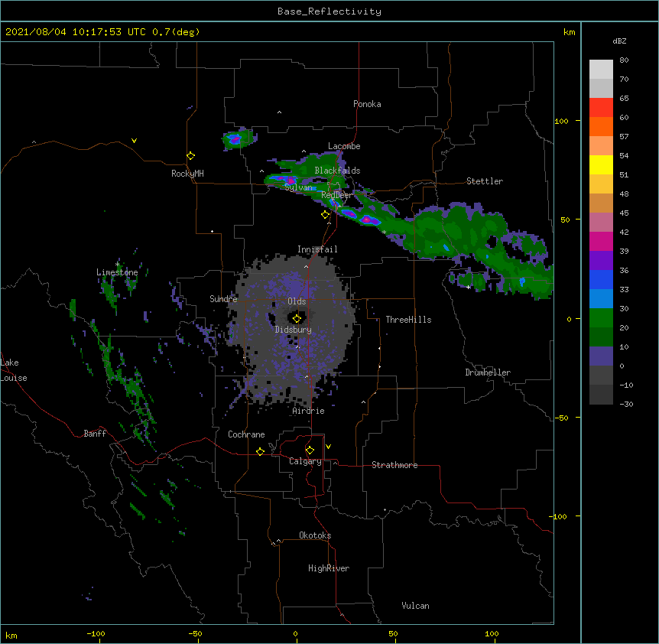The height and width of the screenshot is (644, 659).
Task: Click the magenta storm core southeast of RedDeer
Action: 366,220
